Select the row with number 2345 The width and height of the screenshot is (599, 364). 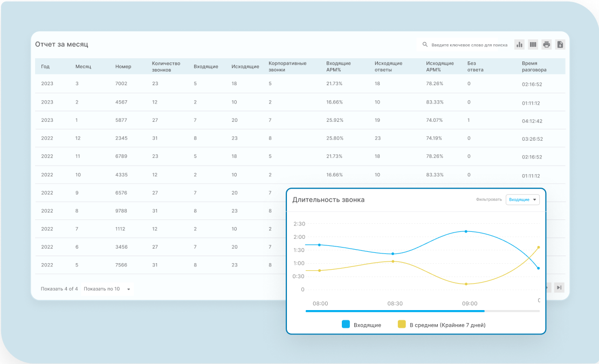(x=121, y=138)
